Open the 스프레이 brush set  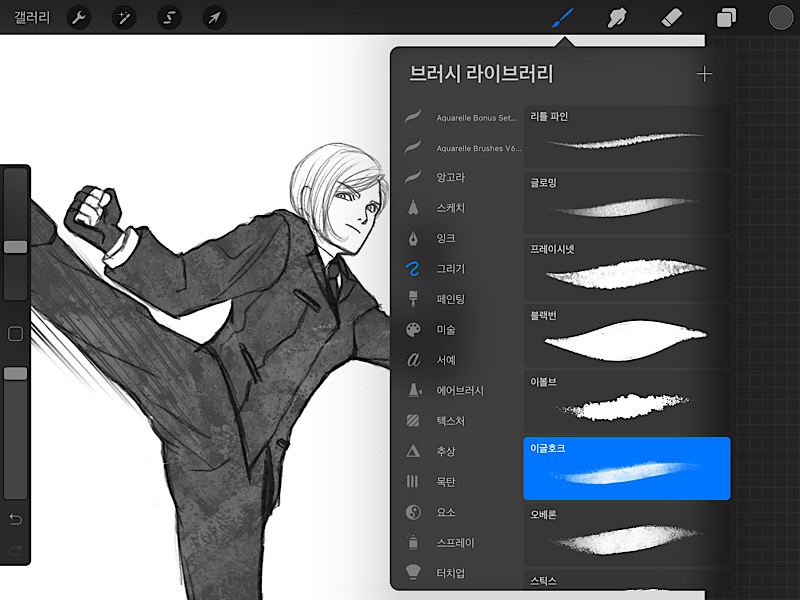[462, 543]
